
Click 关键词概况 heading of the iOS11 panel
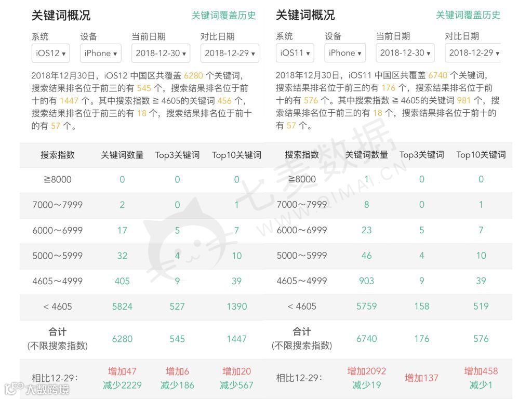[305, 15]
